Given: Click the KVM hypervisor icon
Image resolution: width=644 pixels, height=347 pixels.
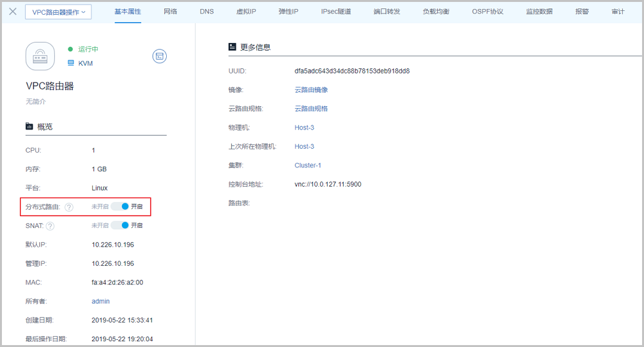Looking at the screenshot, I should pyautogui.click(x=71, y=63).
